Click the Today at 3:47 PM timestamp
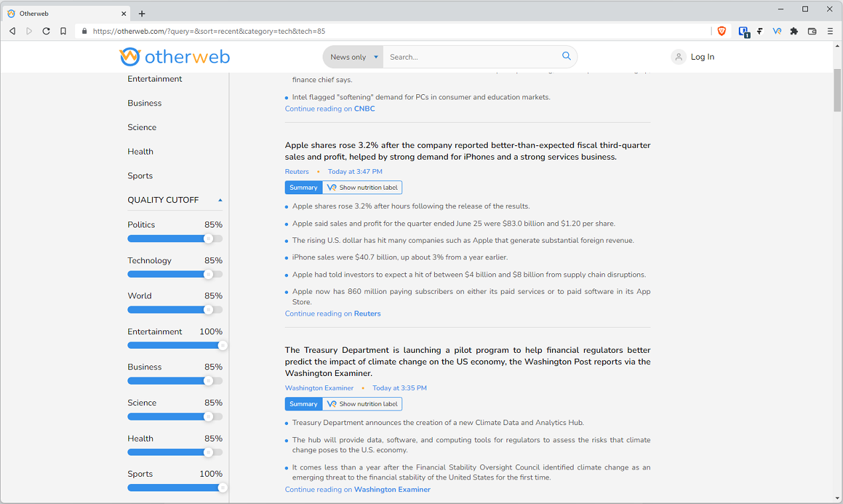The image size is (843, 504). tap(355, 172)
